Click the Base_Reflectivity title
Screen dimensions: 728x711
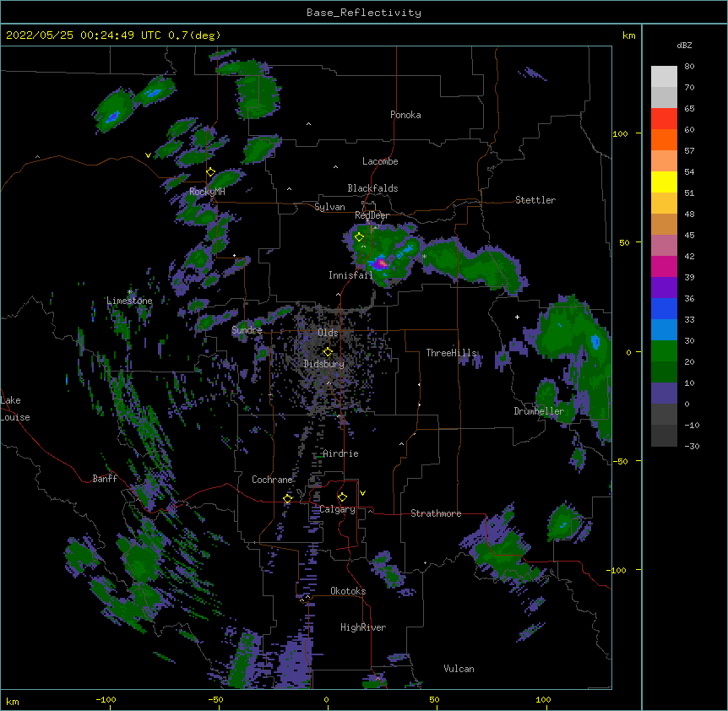(364, 13)
